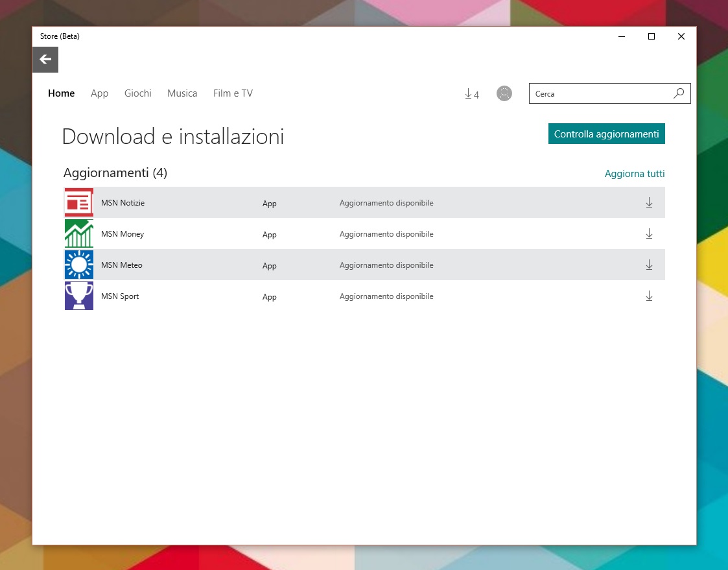This screenshot has width=728, height=570.
Task: Click MSN Sport's Aggiornamento disponibile status
Action: click(x=386, y=296)
